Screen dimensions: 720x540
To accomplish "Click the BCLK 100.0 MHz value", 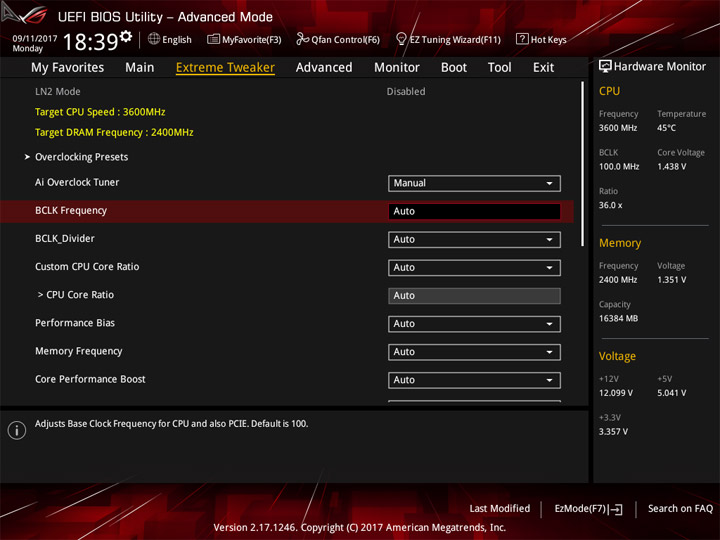I will (619, 167).
